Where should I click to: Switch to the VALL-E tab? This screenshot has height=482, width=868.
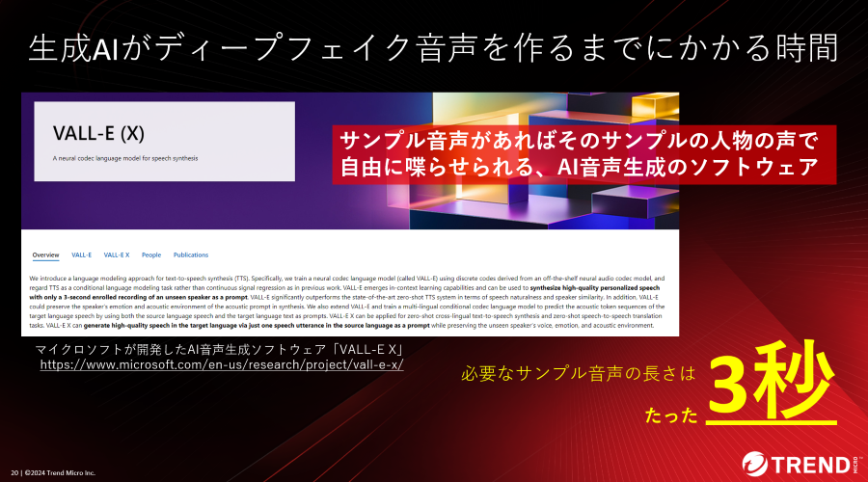[82, 255]
